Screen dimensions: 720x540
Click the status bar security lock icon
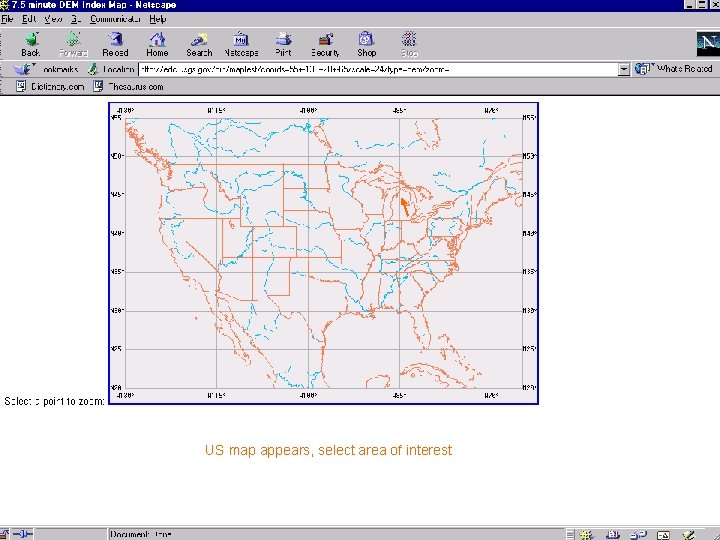pyautogui.click(x=5, y=534)
